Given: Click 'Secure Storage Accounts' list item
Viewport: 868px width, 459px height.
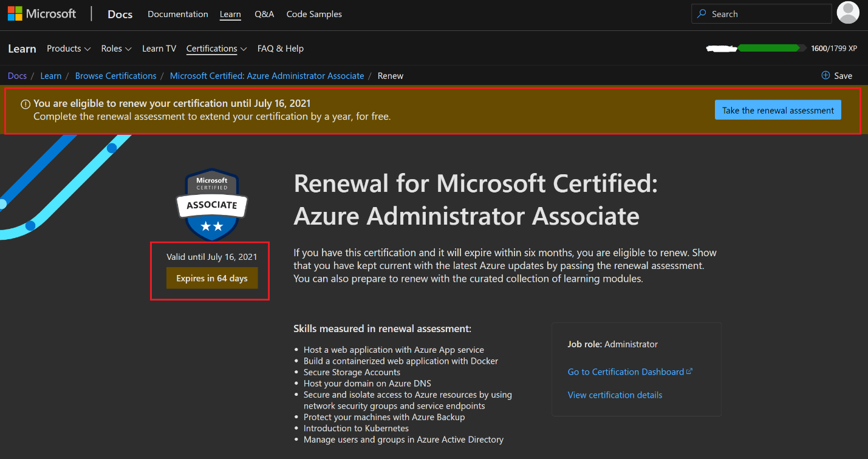Looking at the screenshot, I should 352,372.
